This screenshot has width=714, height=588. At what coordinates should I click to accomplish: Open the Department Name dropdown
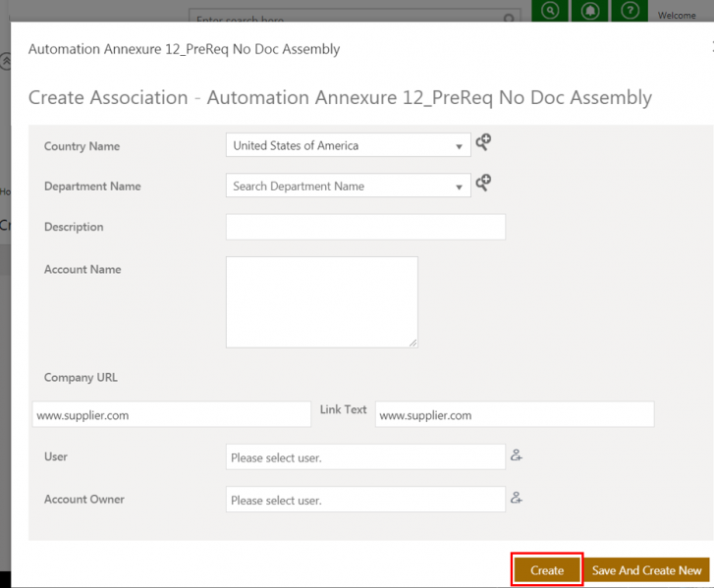[348, 186]
